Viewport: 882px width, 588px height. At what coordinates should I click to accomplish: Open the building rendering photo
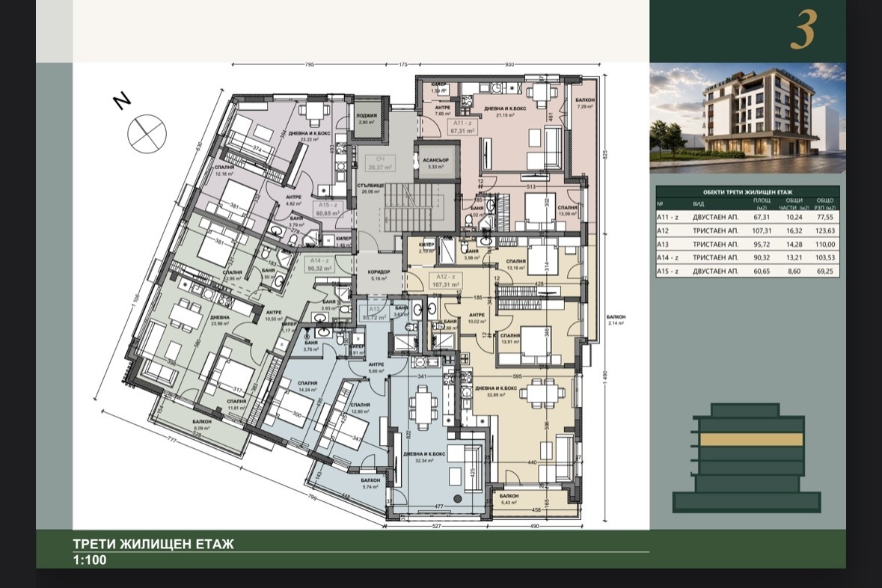(x=747, y=117)
